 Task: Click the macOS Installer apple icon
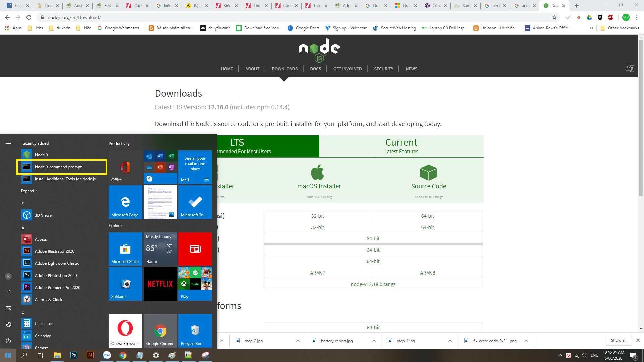[317, 172]
